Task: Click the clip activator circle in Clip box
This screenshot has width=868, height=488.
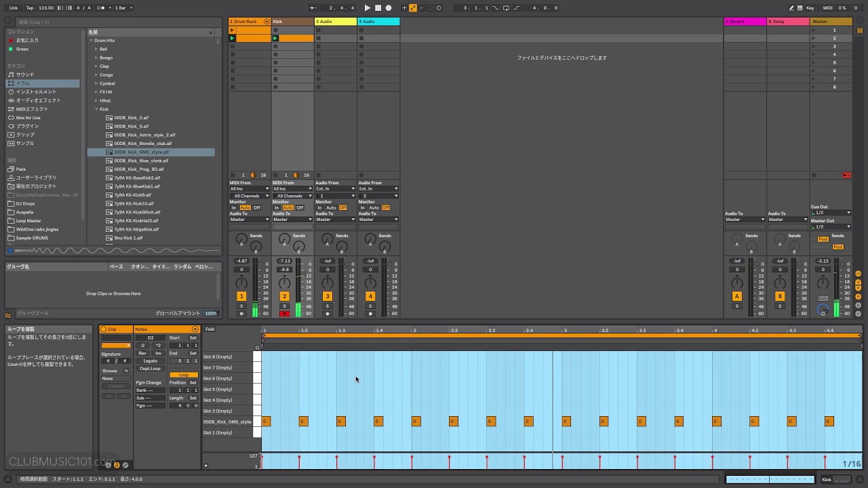Action: point(104,329)
